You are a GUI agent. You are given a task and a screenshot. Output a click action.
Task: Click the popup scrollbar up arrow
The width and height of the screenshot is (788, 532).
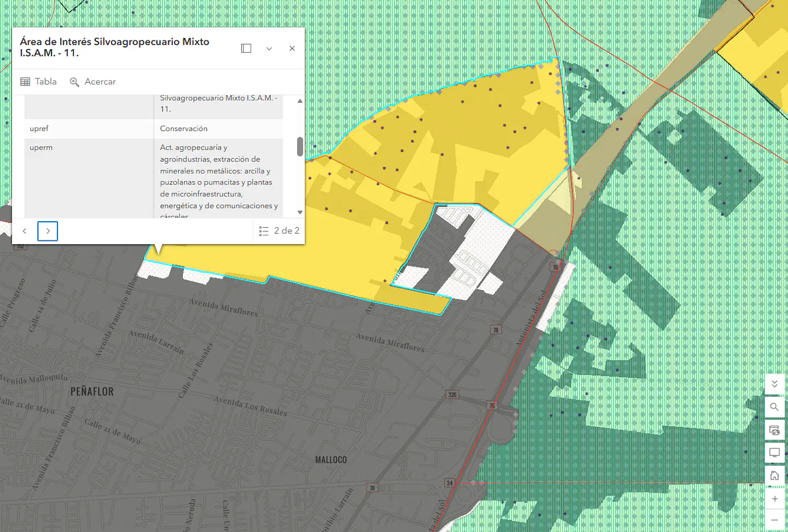pyautogui.click(x=300, y=101)
